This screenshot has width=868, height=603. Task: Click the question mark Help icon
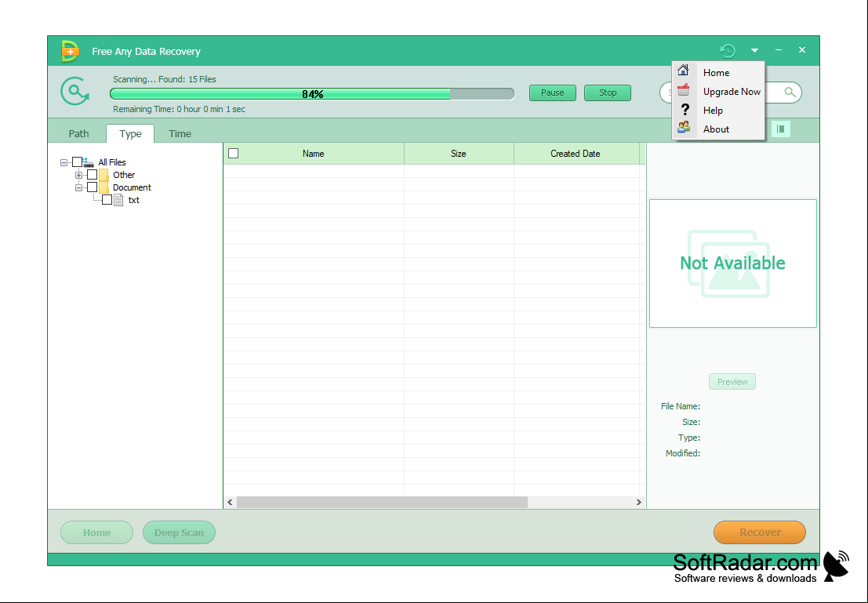click(x=685, y=109)
